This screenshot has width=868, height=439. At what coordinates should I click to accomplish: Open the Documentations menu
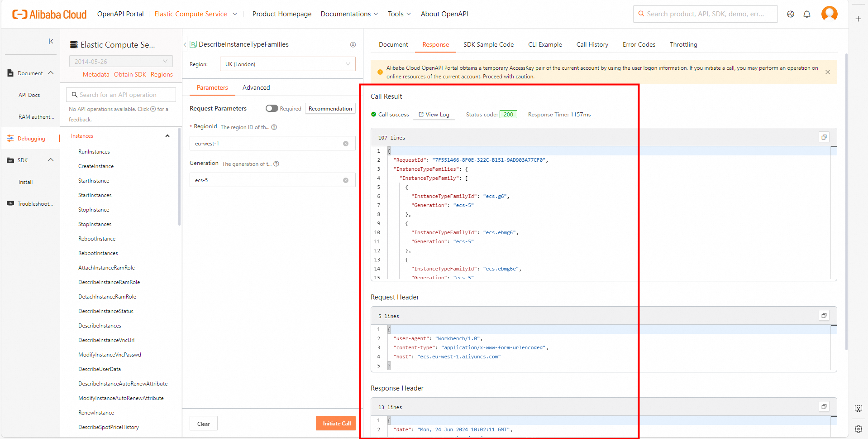point(349,14)
